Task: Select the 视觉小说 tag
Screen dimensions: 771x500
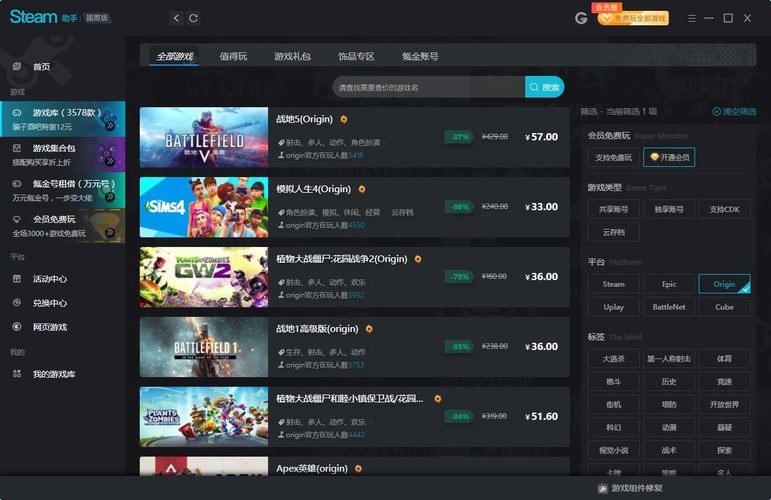Action: click(614, 450)
